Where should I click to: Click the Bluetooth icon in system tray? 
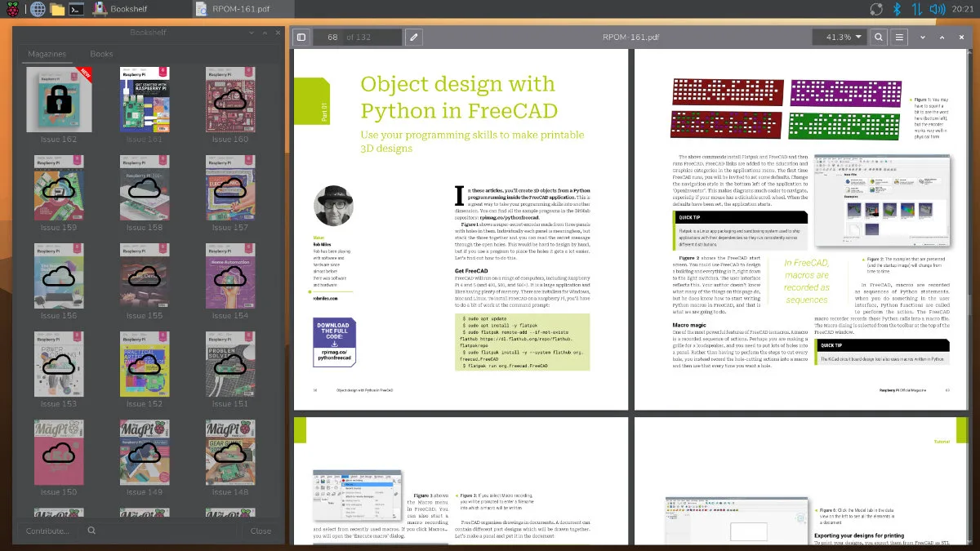point(897,10)
